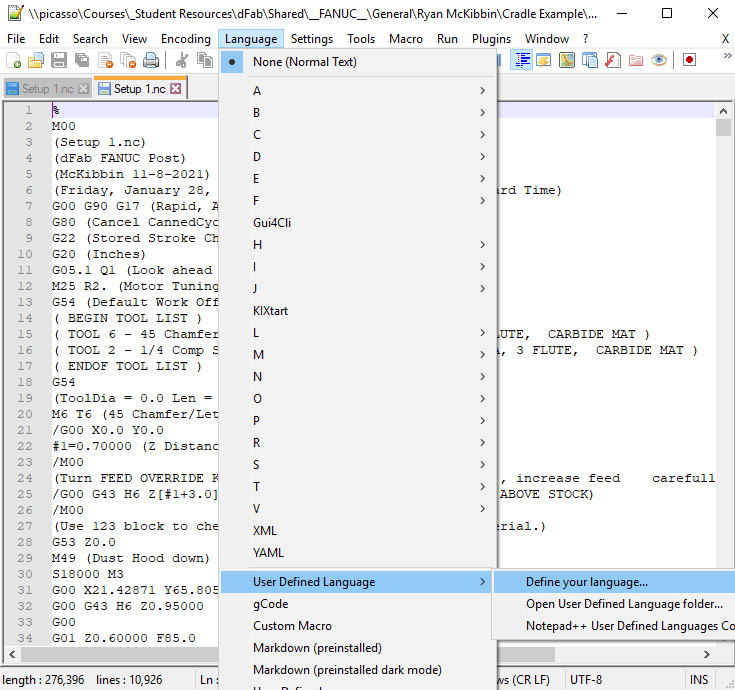735x690 pixels.
Task: Expand the B languages submenu
Action: tap(358, 113)
